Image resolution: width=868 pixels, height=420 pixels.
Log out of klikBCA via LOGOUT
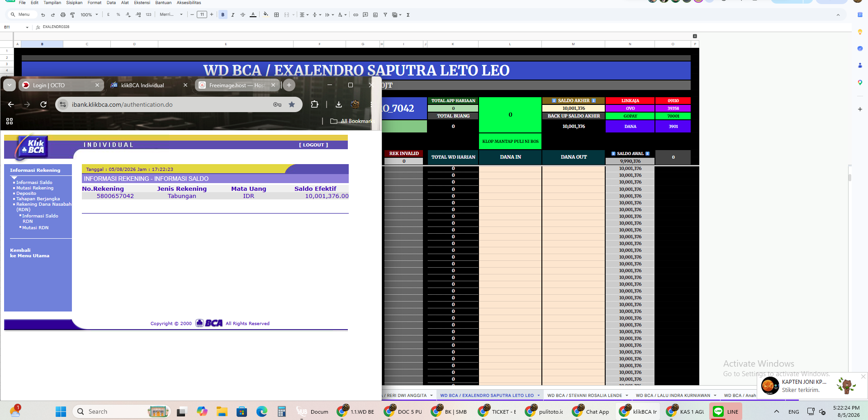[x=313, y=145]
